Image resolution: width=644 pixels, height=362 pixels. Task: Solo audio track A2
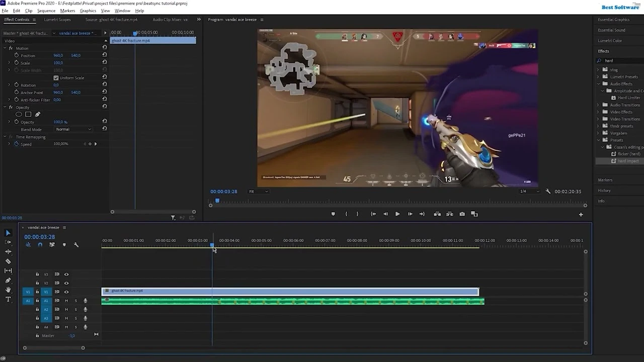[x=76, y=309]
